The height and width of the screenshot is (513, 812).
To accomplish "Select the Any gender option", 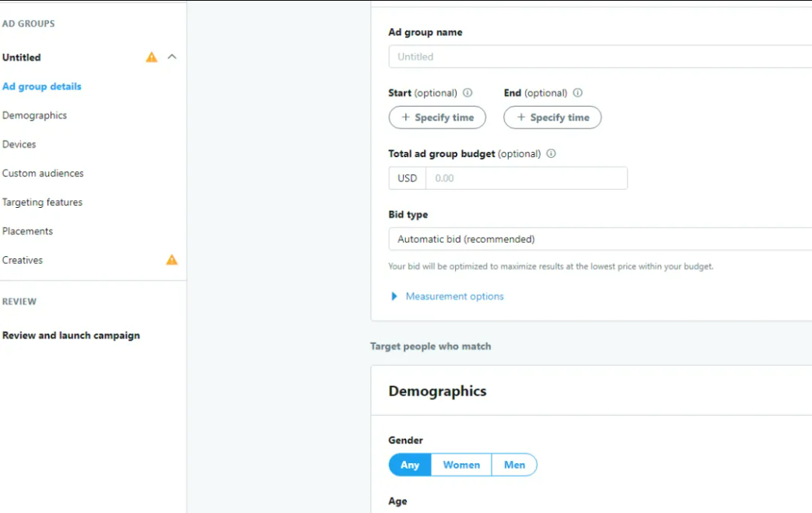I will pyautogui.click(x=410, y=465).
